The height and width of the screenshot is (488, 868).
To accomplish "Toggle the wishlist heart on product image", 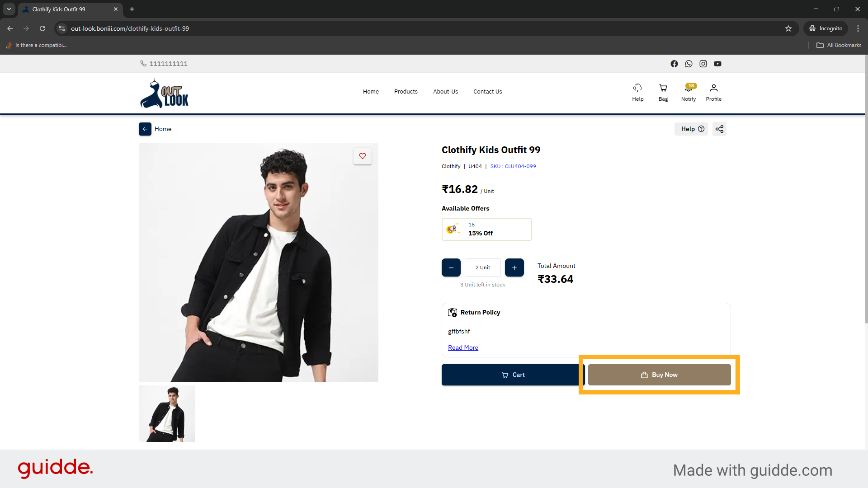I will coord(363,156).
